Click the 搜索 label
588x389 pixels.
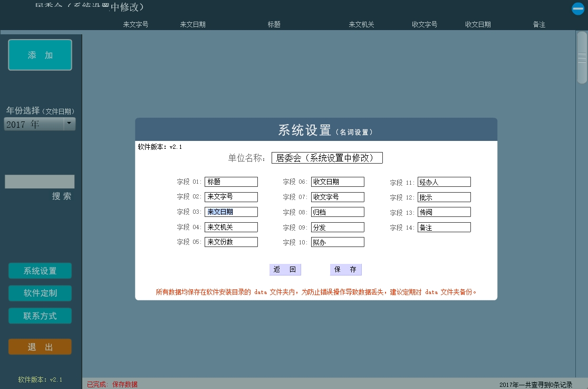(x=62, y=196)
